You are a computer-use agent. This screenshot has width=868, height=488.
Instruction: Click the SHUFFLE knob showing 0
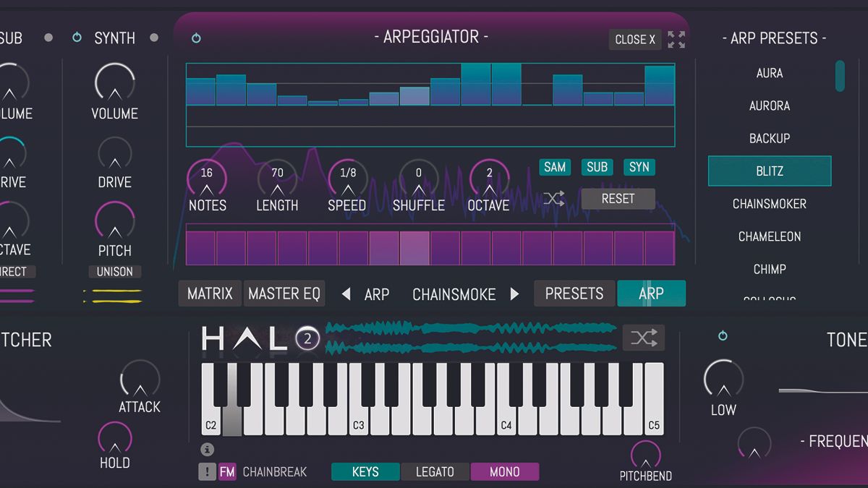(418, 176)
